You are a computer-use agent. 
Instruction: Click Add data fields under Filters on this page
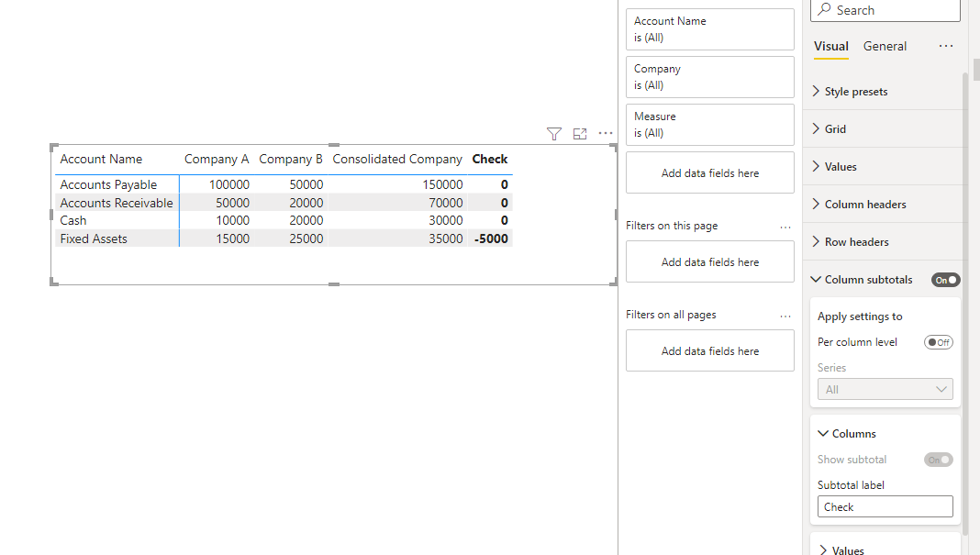(710, 261)
